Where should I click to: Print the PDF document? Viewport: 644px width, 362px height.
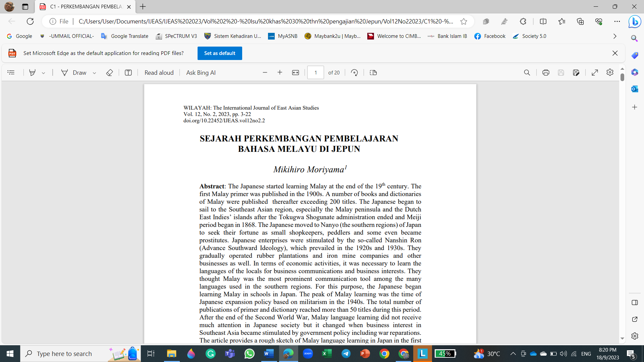pyautogui.click(x=546, y=72)
